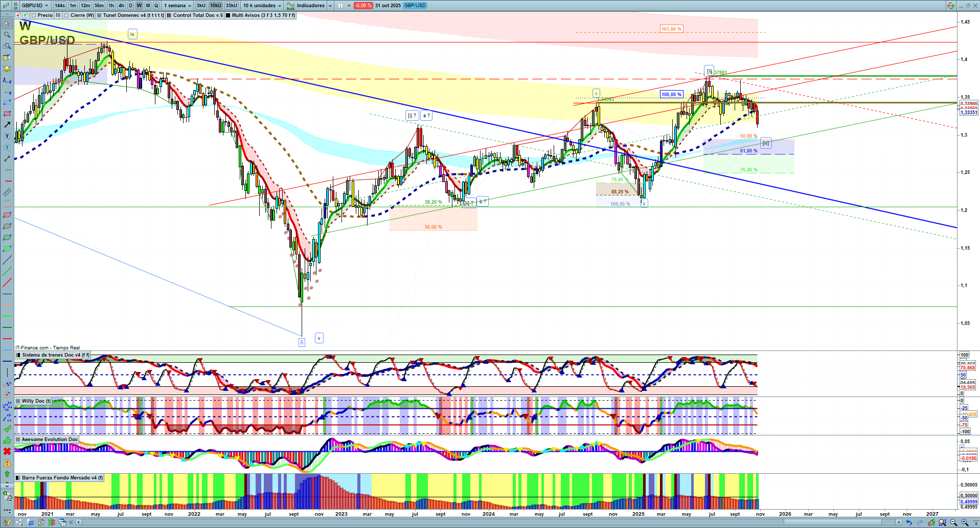Screen dimensions: 980x528
Task: Click the scrollbar left arrow
Action: pos(78,522)
